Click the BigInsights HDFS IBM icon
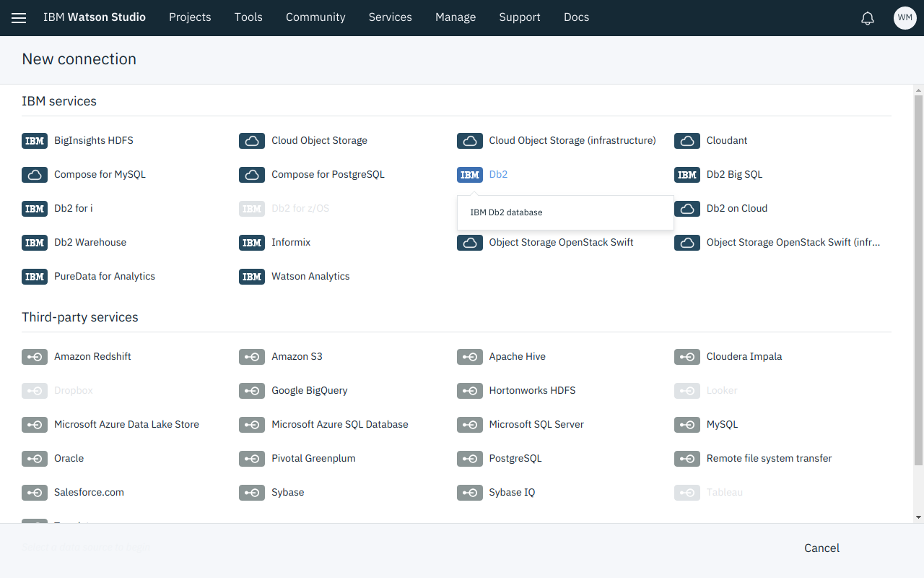Viewport: 924px width, 578px height. pos(35,141)
